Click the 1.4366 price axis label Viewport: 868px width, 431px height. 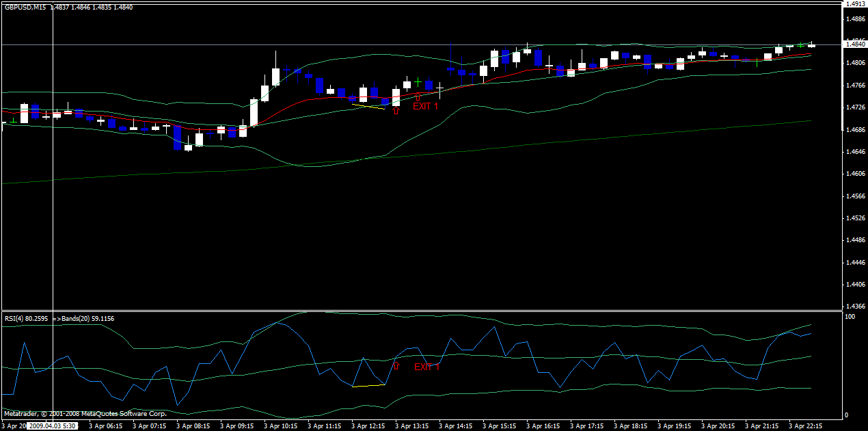(x=856, y=306)
